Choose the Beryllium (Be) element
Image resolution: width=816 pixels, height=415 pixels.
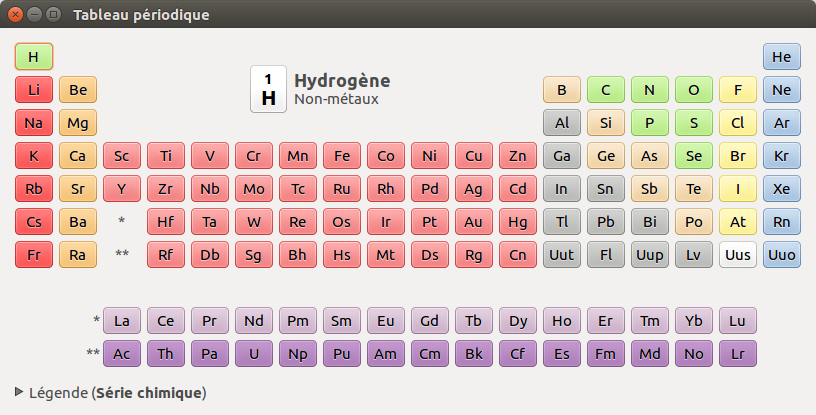click(78, 90)
